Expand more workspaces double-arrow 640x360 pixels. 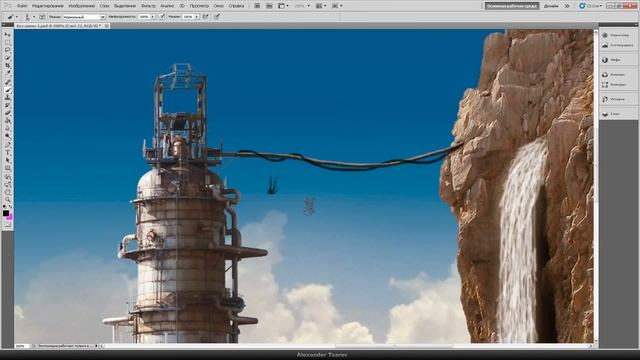point(567,6)
